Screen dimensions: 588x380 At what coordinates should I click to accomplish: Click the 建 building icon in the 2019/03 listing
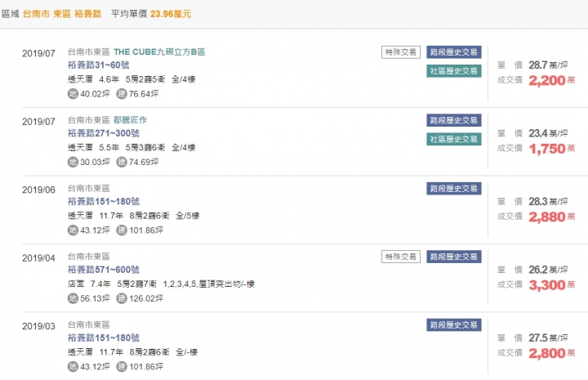pyautogui.click(x=122, y=366)
